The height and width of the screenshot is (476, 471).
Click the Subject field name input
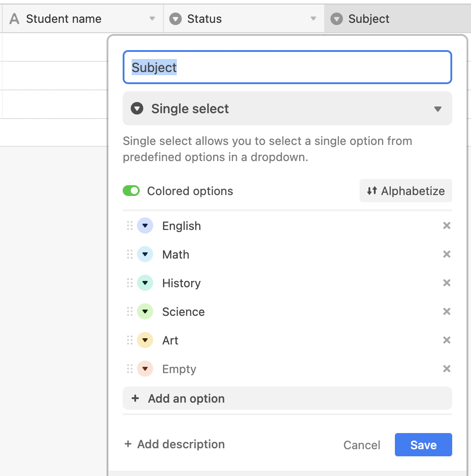287,67
